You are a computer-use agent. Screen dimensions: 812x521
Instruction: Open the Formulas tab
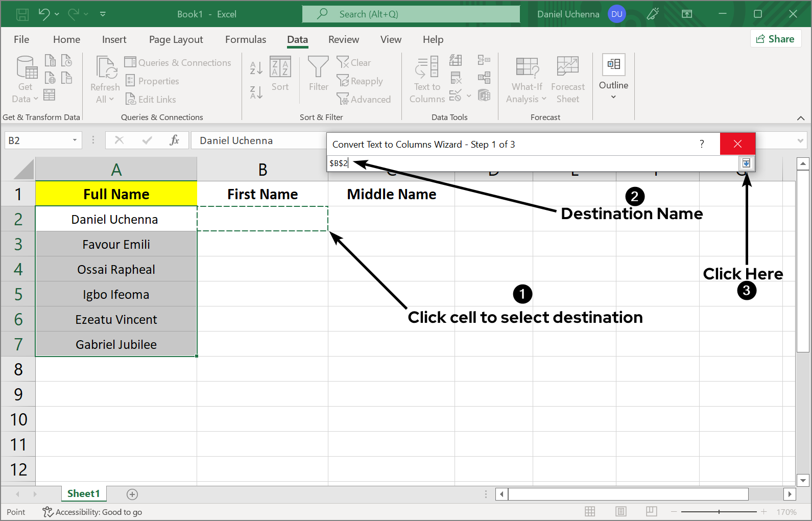click(246, 39)
